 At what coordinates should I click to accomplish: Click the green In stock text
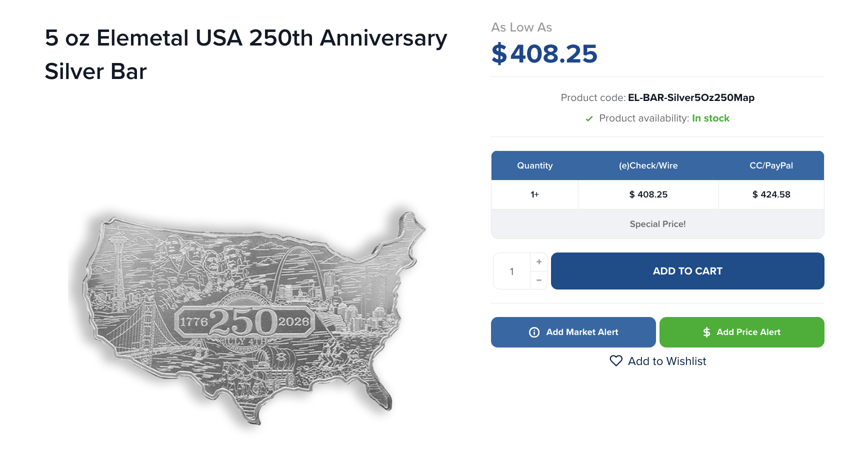pyautogui.click(x=710, y=118)
